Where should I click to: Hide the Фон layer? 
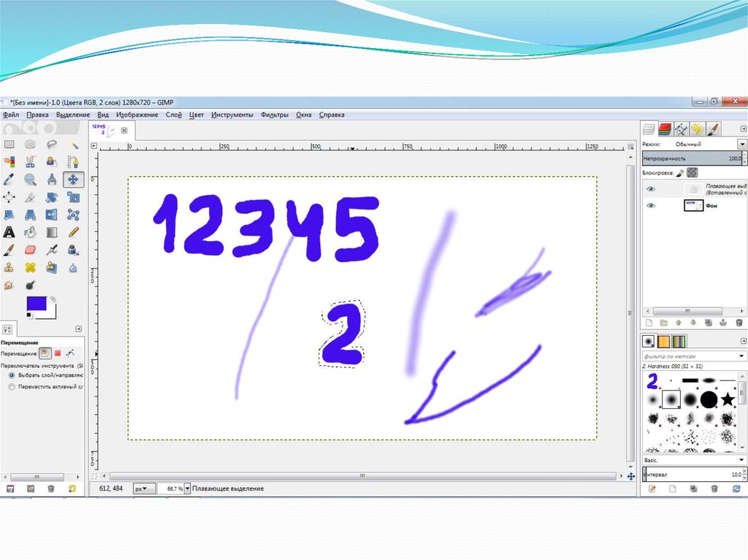tap(651, 206)
